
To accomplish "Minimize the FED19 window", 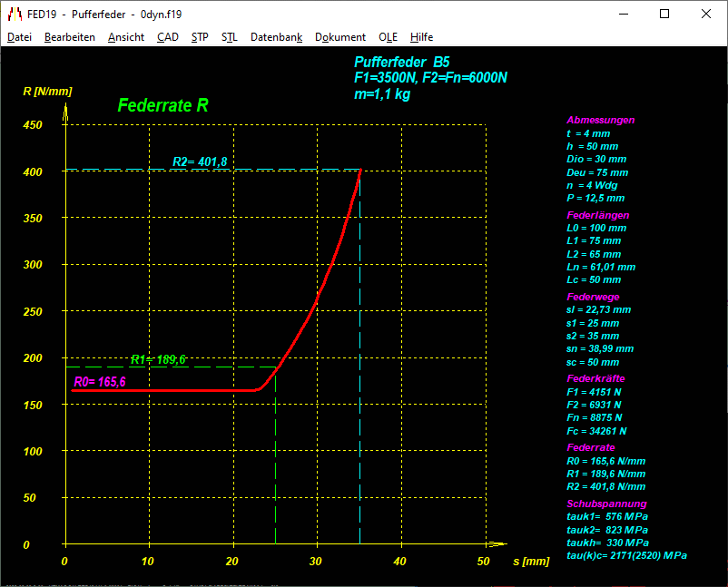I will coord(623,15).
